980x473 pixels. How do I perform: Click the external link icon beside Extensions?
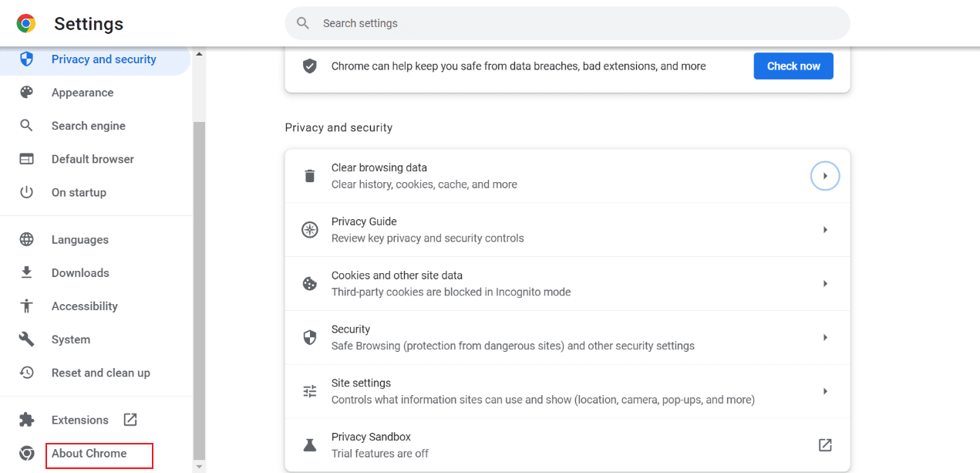tap(130, 420)
